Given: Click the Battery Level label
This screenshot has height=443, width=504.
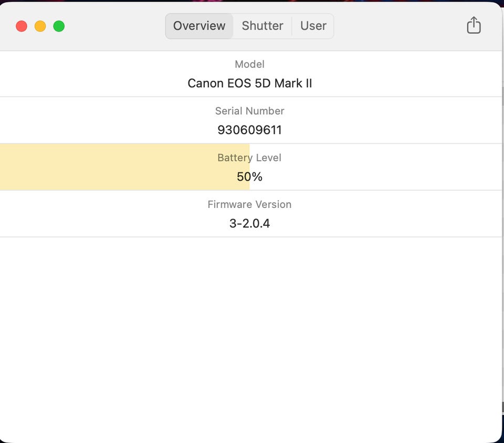Looking at the screenshot, I should click(x=249, y=158).
